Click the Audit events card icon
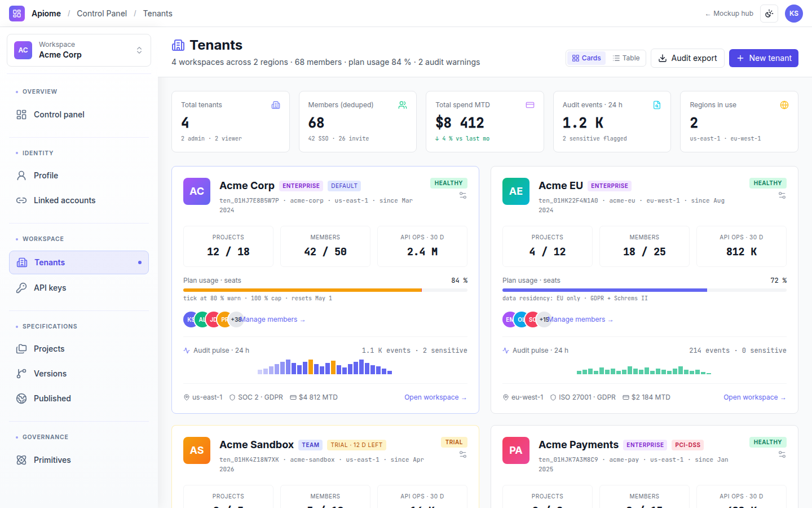Image resolution: width=812 pixels, height=508 pixels. (657, 105)
